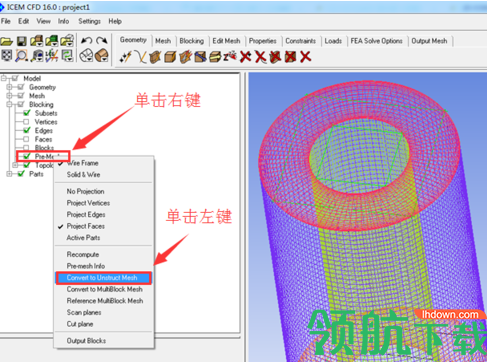Collapse the Blocking tree node

pyautogui.click(x=9, y=104)
